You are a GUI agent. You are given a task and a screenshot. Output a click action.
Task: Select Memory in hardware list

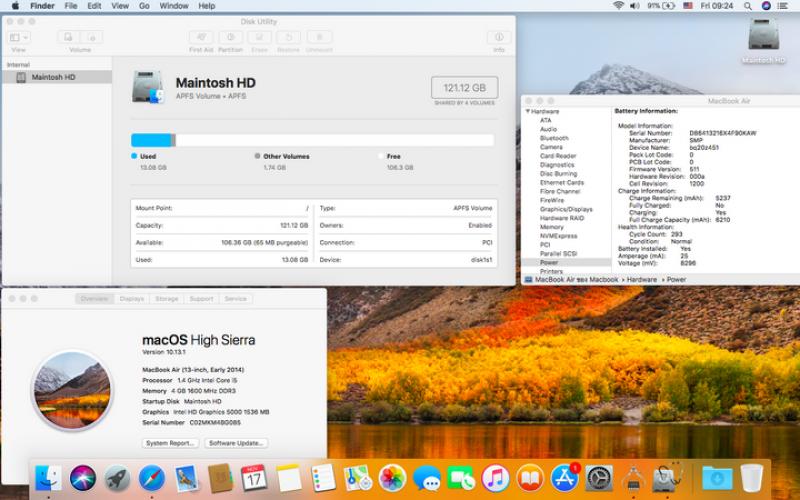click(552, 227)
